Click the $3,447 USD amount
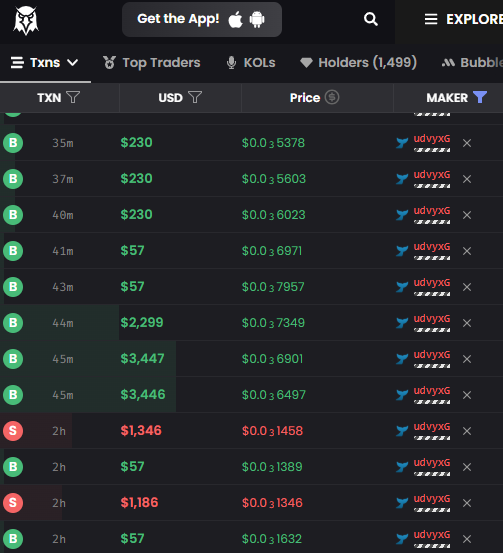Viewport: 503px width, 553px height. [x=143, y=358]
